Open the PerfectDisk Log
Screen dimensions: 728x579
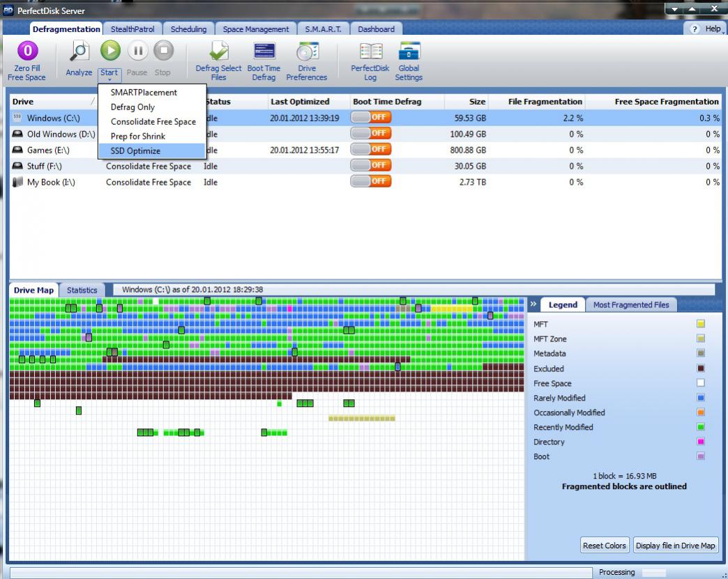click(x=370, y=52)
